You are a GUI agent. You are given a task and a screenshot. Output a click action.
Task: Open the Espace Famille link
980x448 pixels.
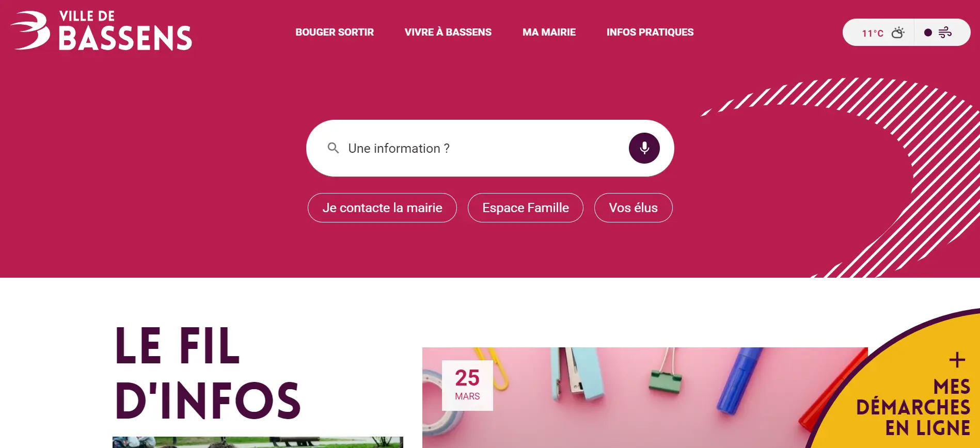pos(526,207)
